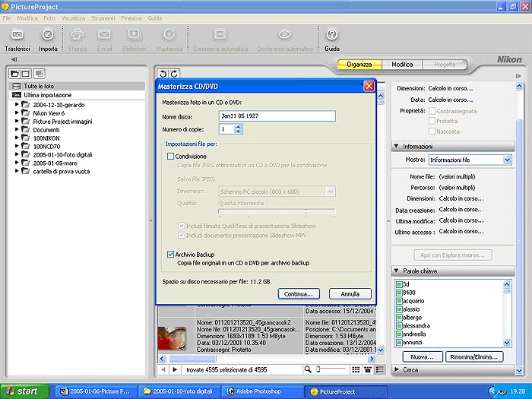Viewport: 532px width, 399px height.
Task: Switch to large preview view icon
Action: tap(367, 369)
